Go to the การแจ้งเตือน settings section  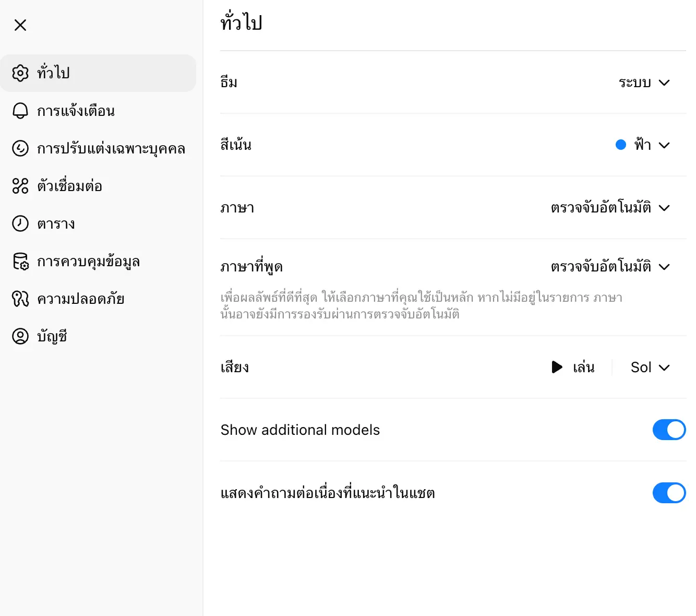pos(76,111)
